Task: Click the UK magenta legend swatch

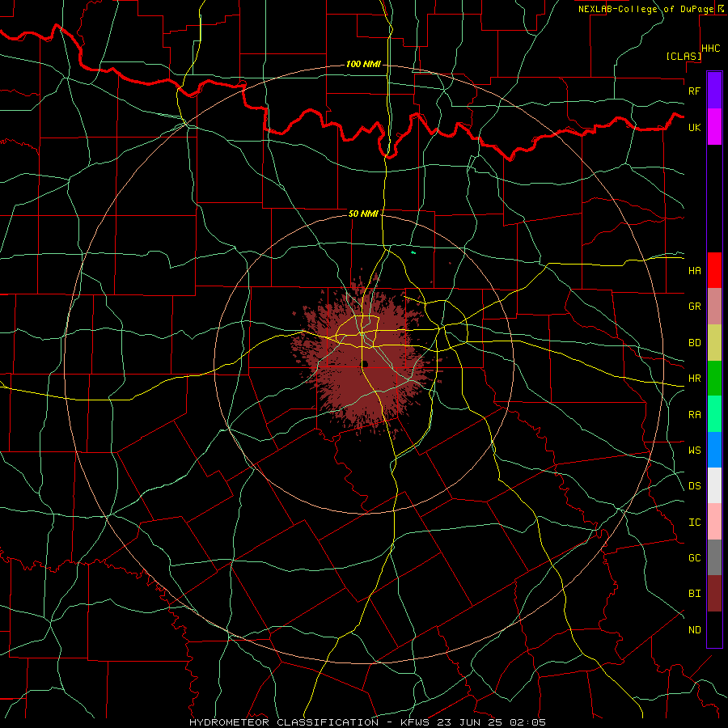Action: (714, 127)
